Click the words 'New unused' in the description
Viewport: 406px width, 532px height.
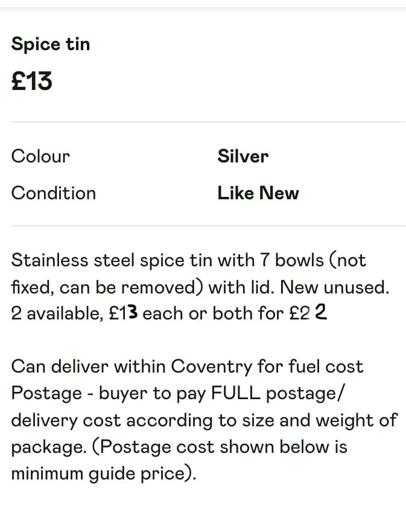coord(334,287)
